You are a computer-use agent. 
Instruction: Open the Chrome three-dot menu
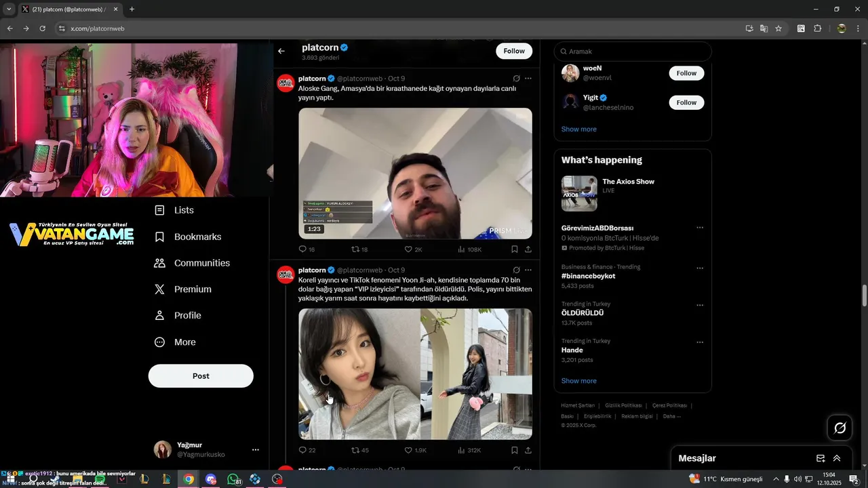[859, 28]
